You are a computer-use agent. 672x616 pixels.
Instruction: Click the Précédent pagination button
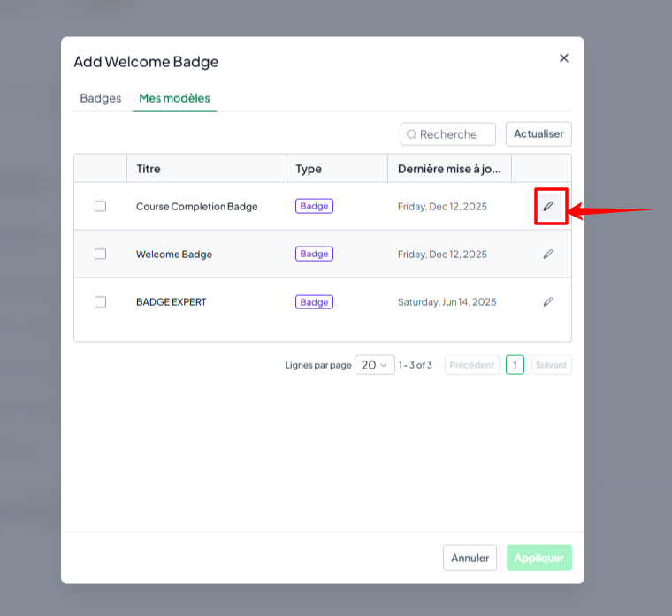coord(472,365)
